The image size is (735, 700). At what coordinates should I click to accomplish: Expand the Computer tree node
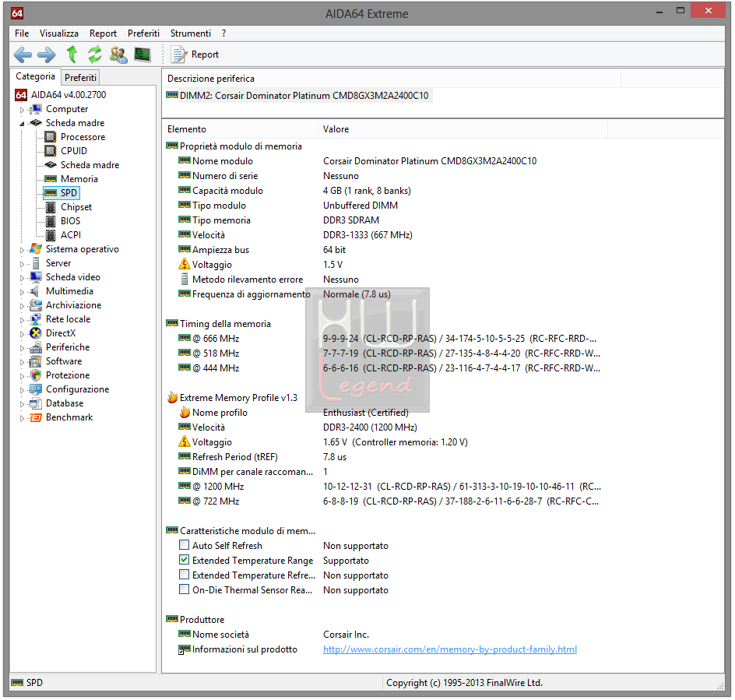(x=22, y=110)
